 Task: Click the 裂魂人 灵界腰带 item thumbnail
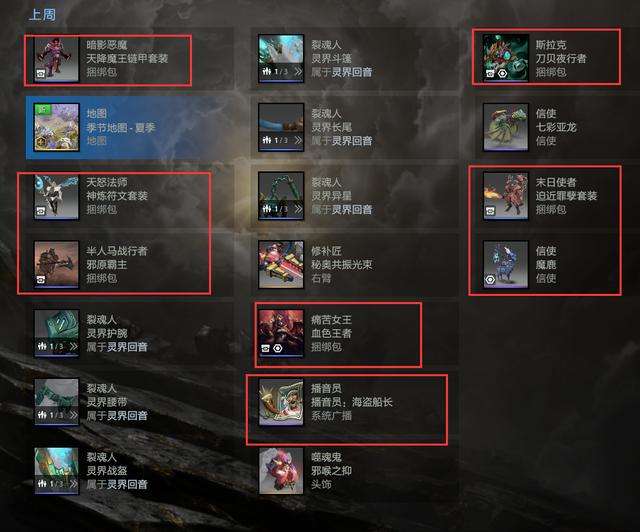56,402
